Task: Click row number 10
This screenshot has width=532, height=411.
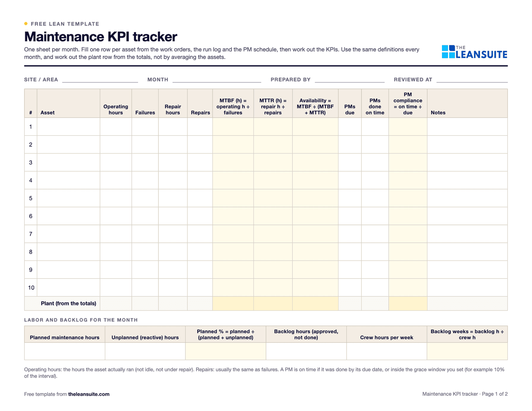Action: [31, 288]
